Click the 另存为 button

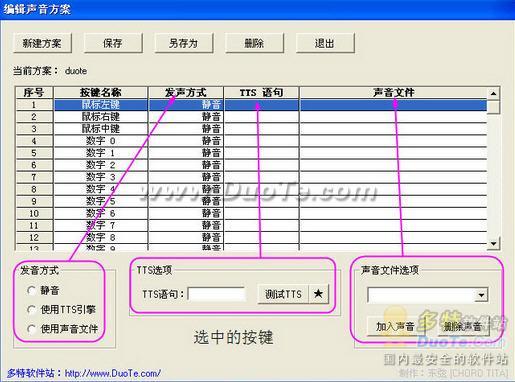click(184, 43)
